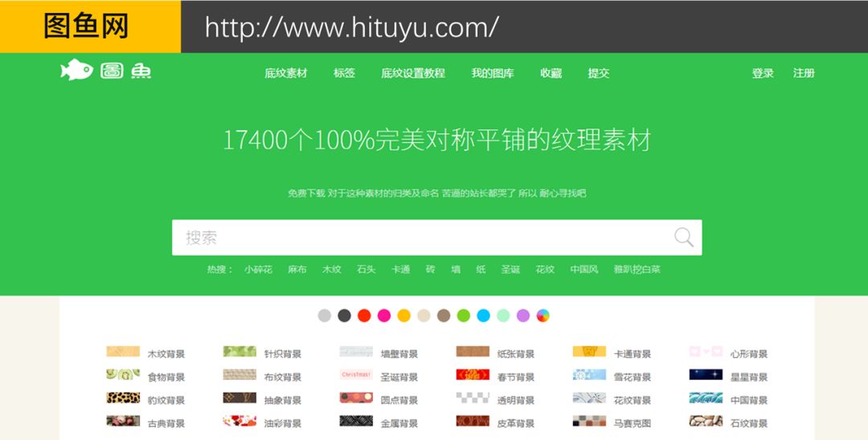
Task: Pick hot search term 卡通
Action: click(401, 270)
